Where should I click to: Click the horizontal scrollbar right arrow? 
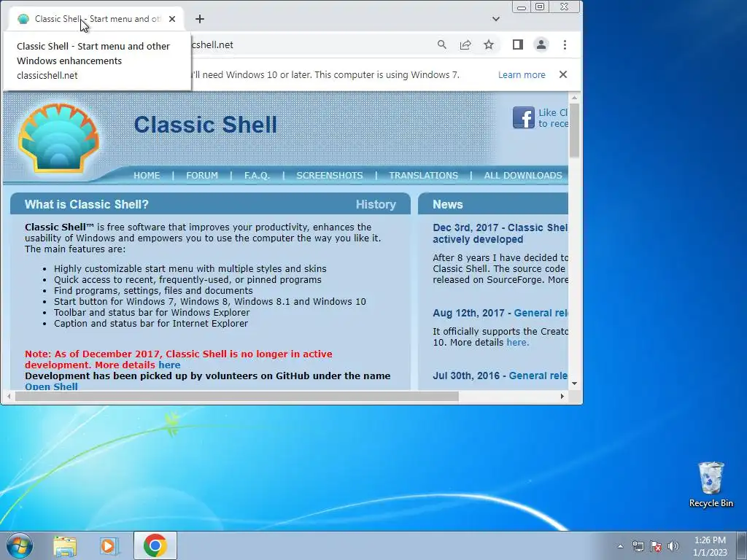pyautogui.click(x=562, y=396)
